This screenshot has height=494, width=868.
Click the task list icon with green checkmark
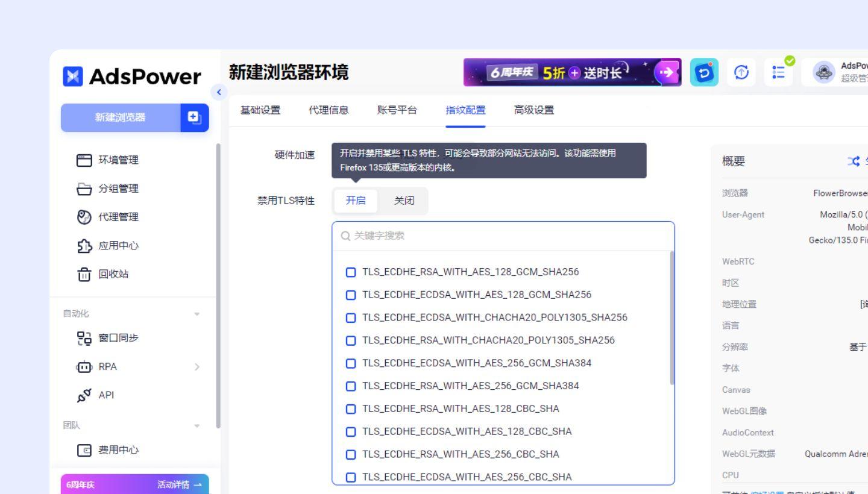tap(778, 72)
